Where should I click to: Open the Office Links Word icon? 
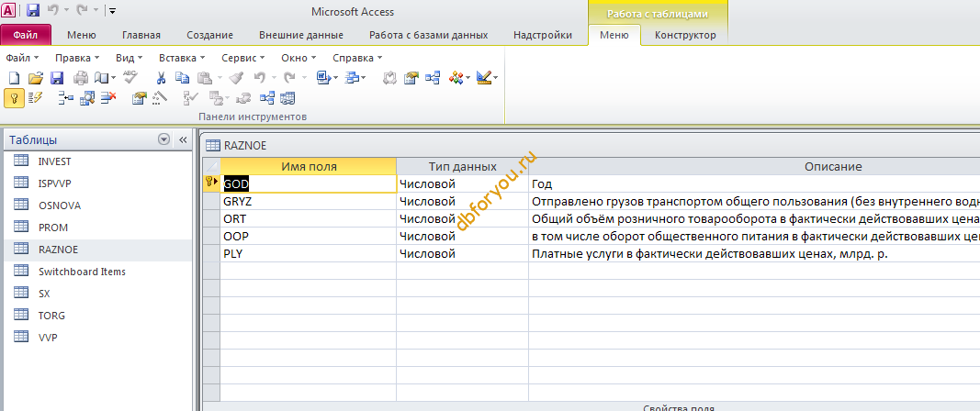(323, 78)
